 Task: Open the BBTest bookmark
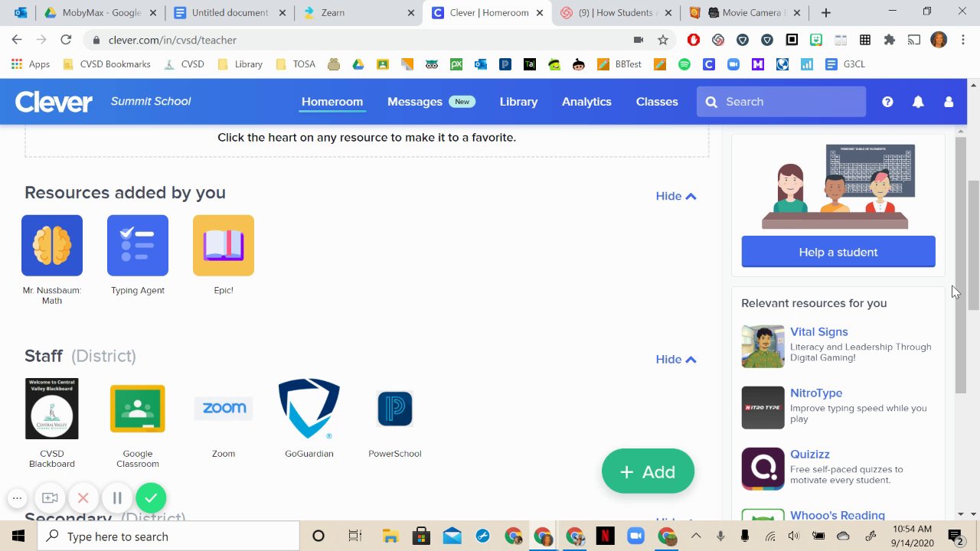[619, 64]
